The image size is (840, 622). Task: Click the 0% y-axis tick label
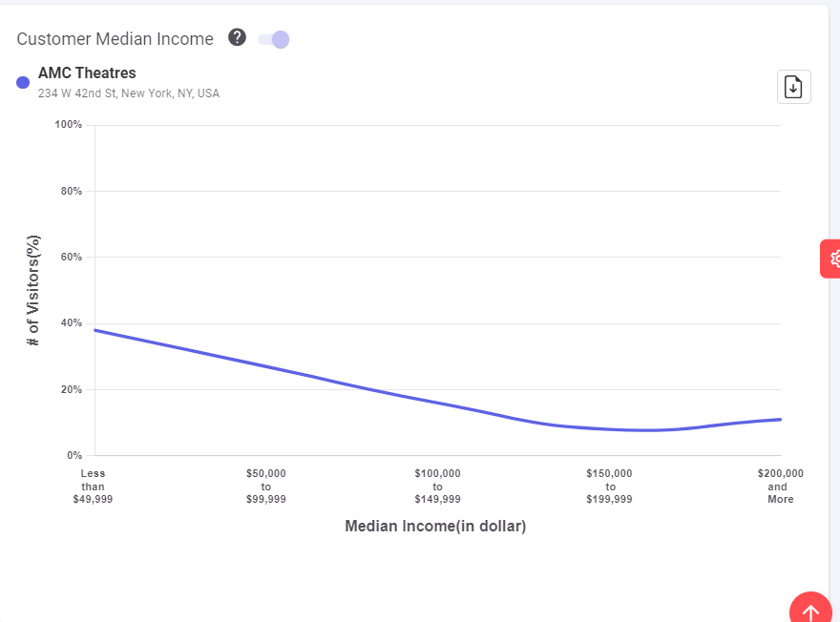tap(73, 455)
